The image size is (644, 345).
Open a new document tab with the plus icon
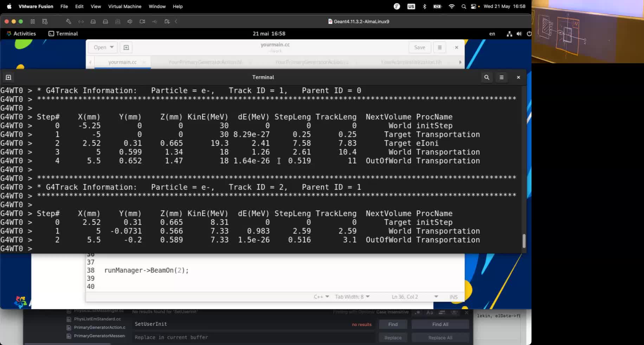click(126, 47)
